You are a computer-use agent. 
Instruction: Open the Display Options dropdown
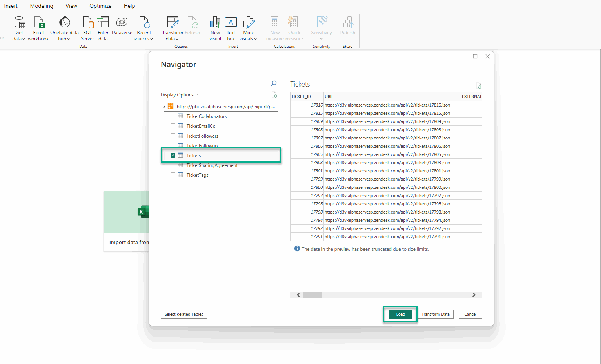pos(180,94)
